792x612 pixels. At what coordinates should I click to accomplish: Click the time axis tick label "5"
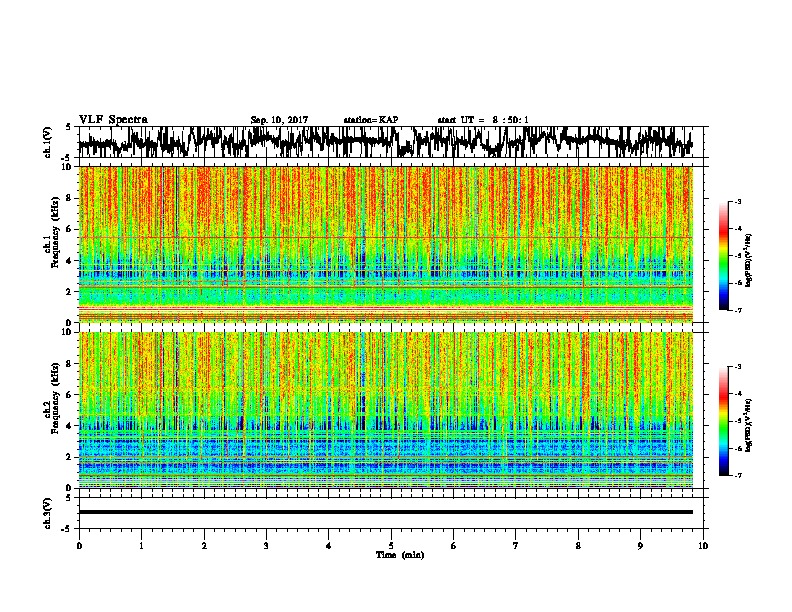click(x=391, y=546)
